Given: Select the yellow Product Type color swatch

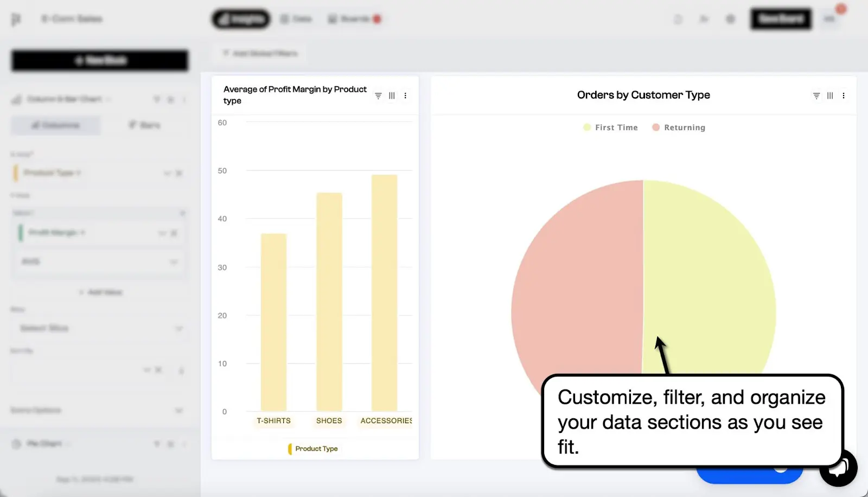Looking at the screenshot, I should 289,449.
